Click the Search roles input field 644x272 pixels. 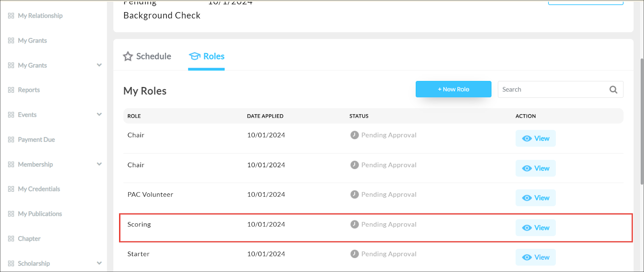553,89
